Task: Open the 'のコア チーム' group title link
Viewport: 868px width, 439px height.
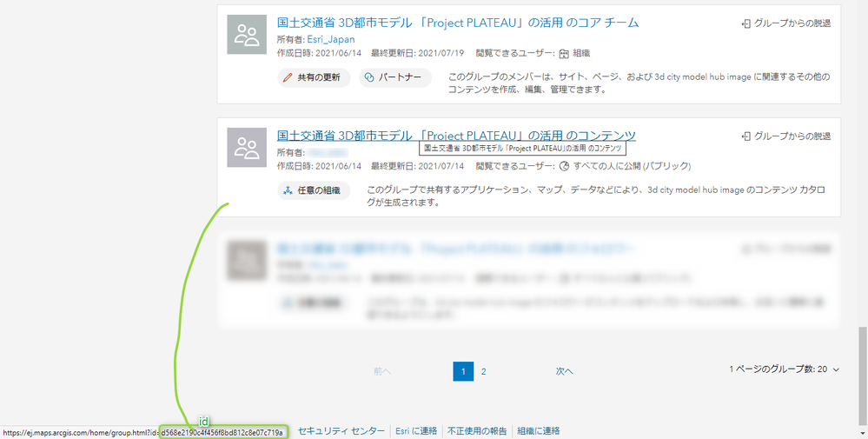Action: [458, 23]
